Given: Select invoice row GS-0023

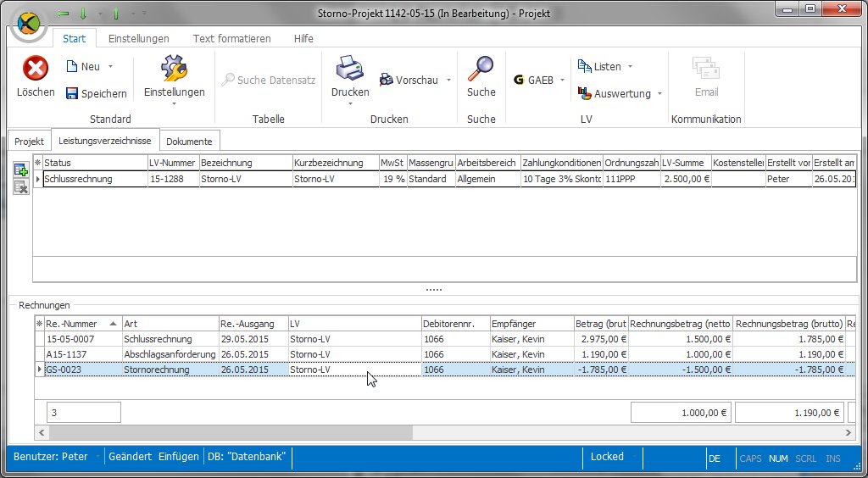Looking at the screenshot, I should tap(444, 370).
